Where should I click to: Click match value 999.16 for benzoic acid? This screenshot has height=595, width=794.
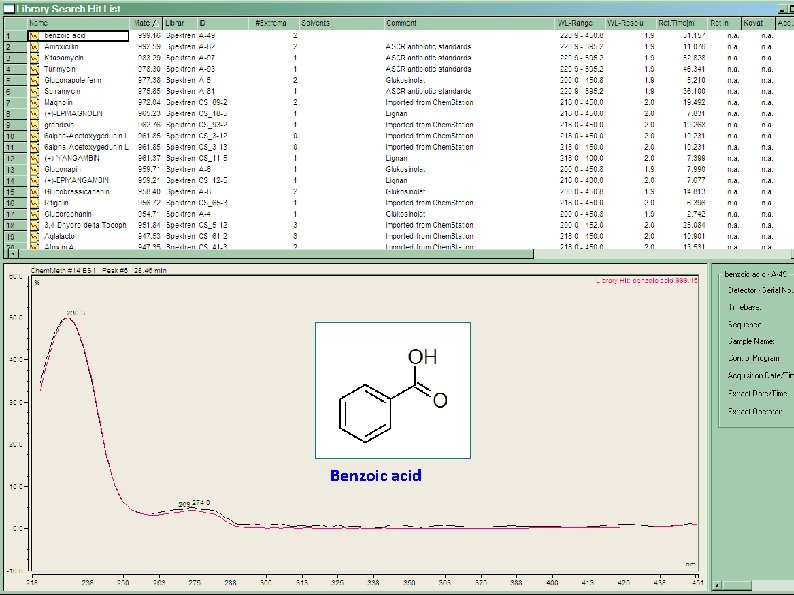pos(149,36)
